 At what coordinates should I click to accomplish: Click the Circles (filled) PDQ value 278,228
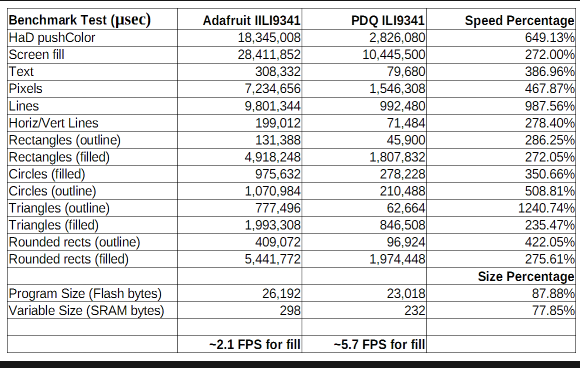click(402, 174)
